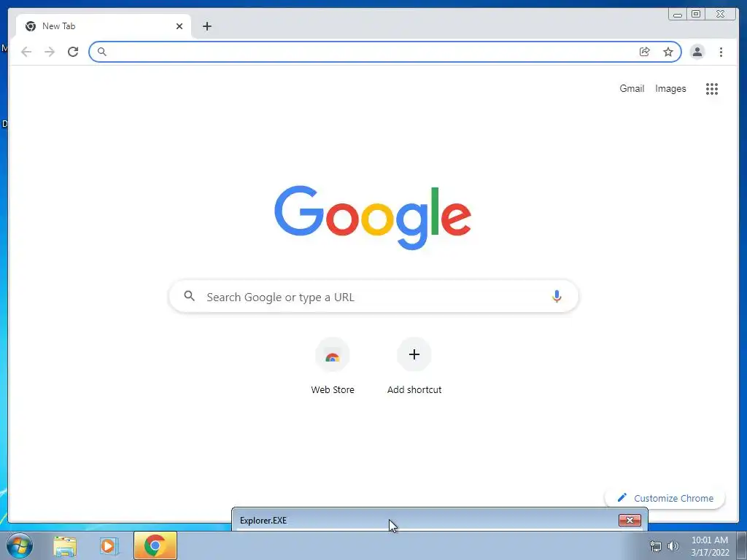Open the Google apps grid

(712, 88)
